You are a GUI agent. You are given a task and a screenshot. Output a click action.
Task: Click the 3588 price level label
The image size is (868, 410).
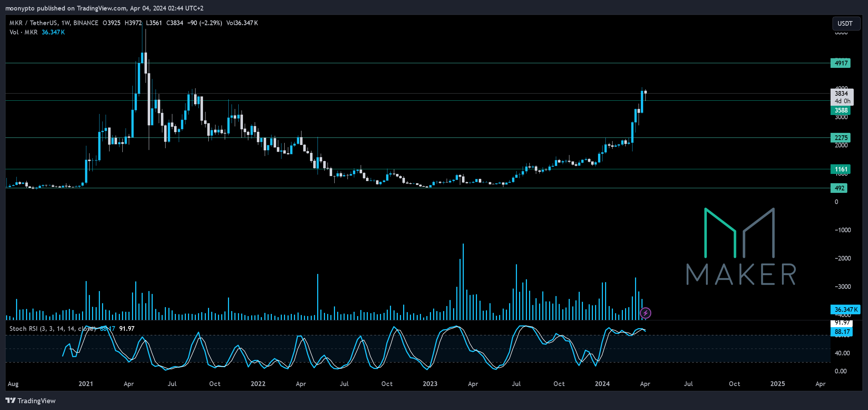841,110
